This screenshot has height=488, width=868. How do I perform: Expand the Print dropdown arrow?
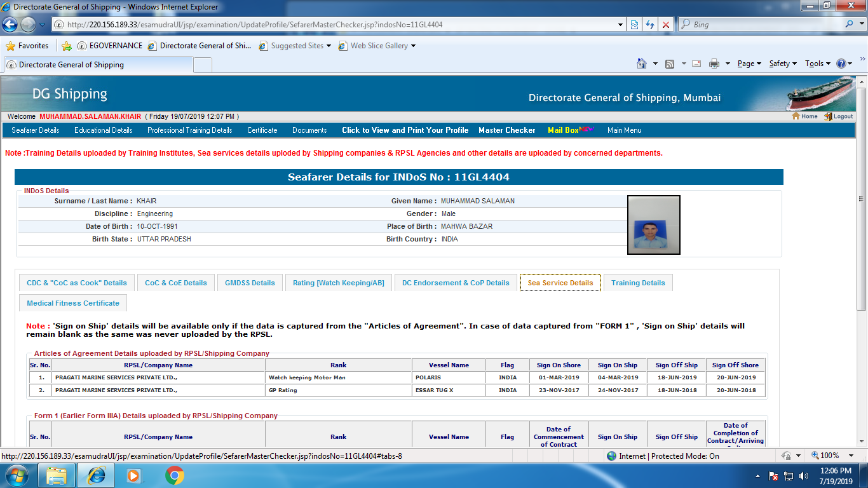coord(726,64)
